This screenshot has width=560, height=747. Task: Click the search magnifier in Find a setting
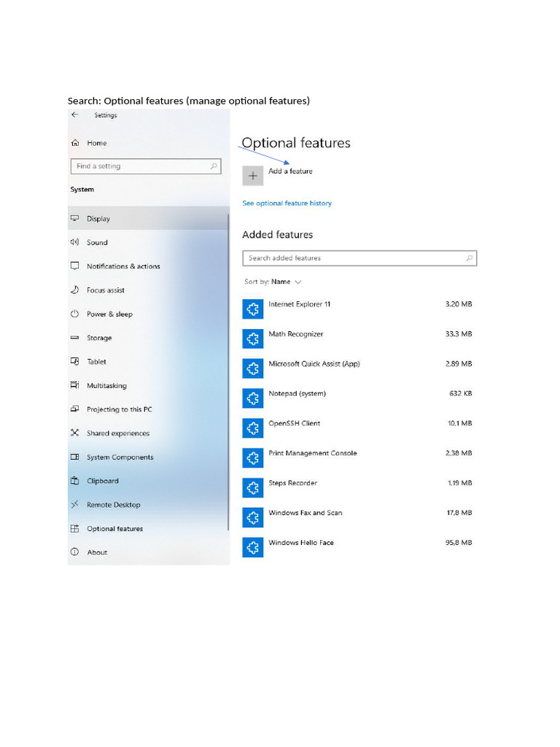[x=214, y=166]
